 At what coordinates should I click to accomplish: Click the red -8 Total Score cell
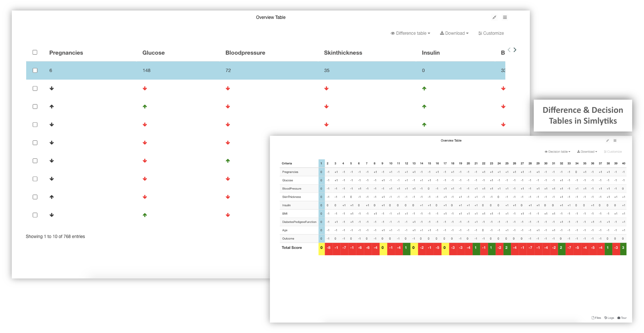point(329,249)
